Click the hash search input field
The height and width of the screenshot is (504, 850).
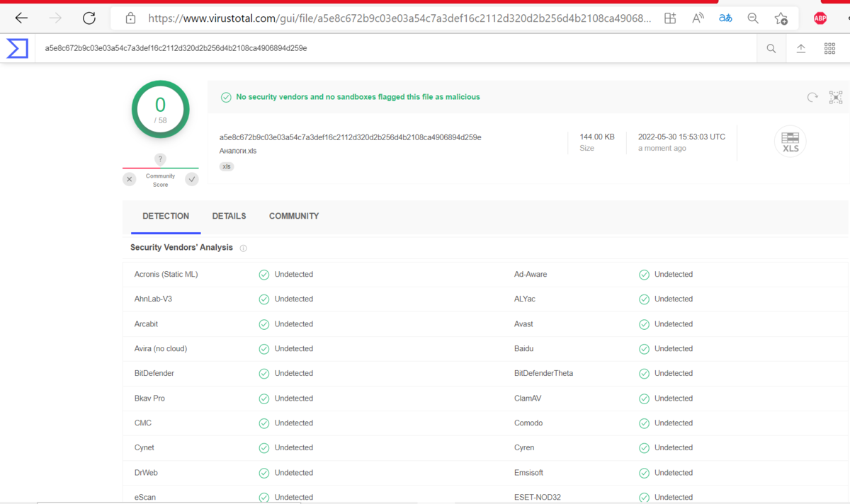397,48
